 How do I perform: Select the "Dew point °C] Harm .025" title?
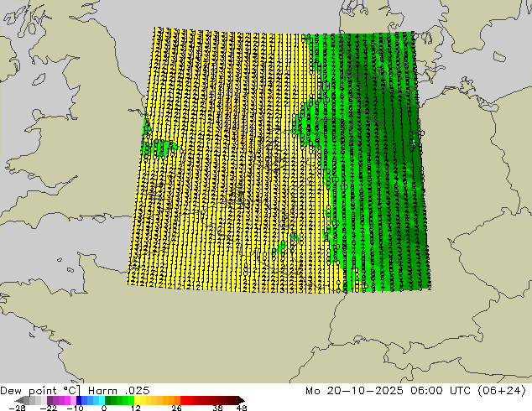point(75,391)
